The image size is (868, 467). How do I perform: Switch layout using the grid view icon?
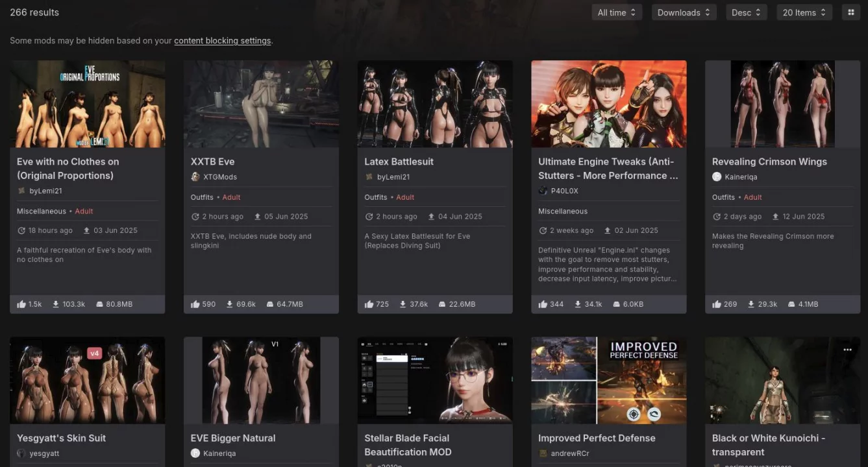click(850, 12)
